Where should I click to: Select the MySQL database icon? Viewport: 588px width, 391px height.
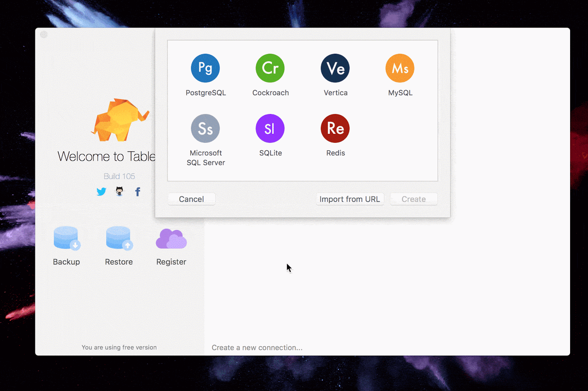tap(400, 68)
